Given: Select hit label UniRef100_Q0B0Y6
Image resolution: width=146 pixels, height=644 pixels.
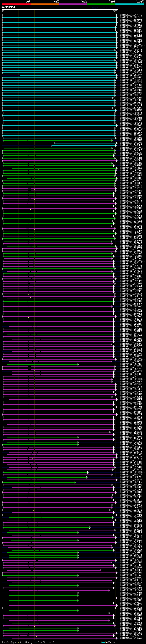Looking at the screenshot, I should pos(131,201).
